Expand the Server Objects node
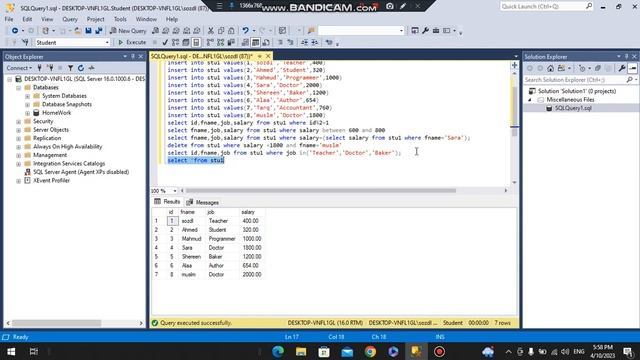Image resolution: width=640 pixels, height=360 pixels. [x=18, y=130]
